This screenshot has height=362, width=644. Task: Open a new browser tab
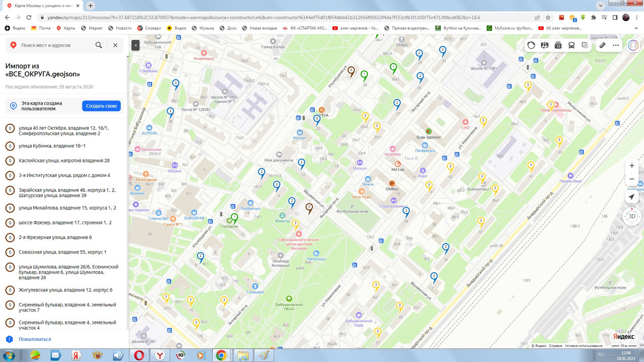point(91,6)
